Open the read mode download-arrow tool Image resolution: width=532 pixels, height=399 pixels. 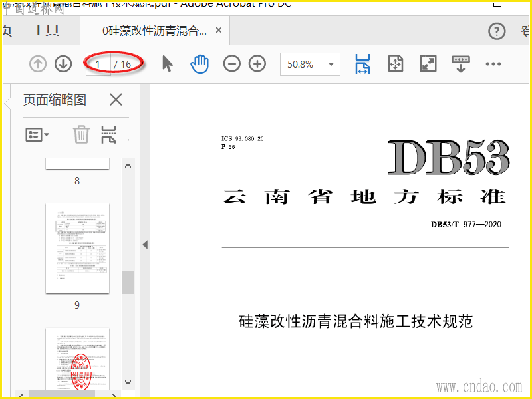[x=460, y=64]
